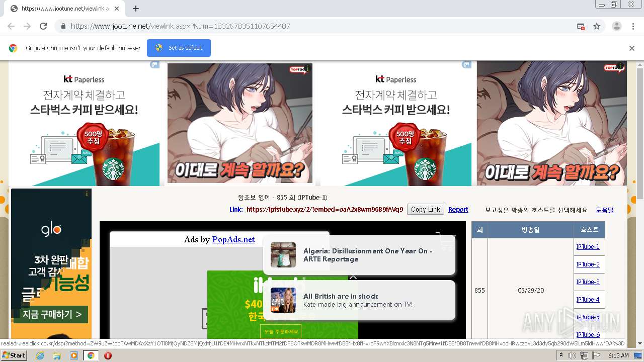Image resolution: width=644 pixels, height=362 pixels.
Task: Go back using the browser back arrow
Action: pos(11,26)
